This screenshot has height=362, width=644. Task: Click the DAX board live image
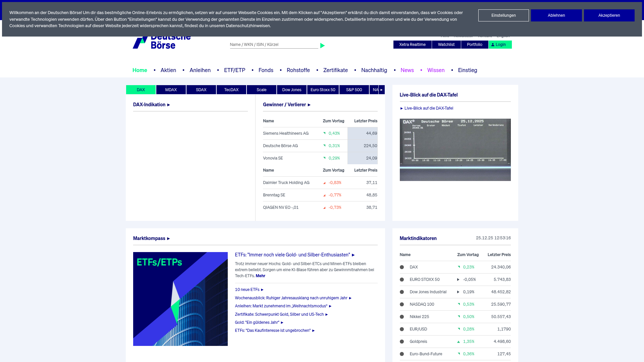pos(455,150)
